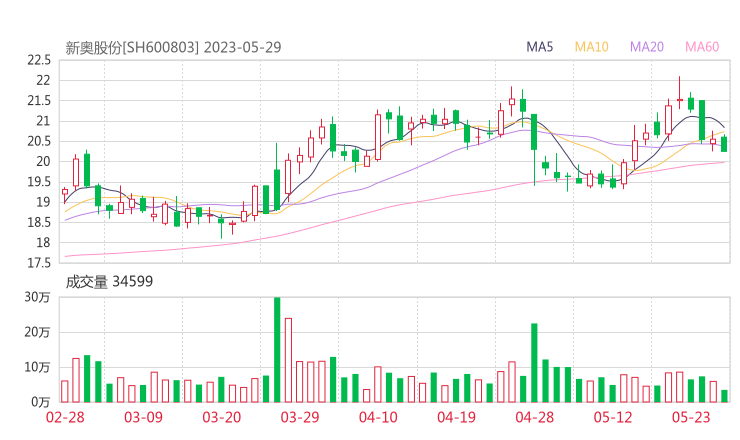The height and width of the screenshot is (440, 740).
Task: Click the 成交量 34599 volume label
Action: pyautogui.click(x=109, y=282)
